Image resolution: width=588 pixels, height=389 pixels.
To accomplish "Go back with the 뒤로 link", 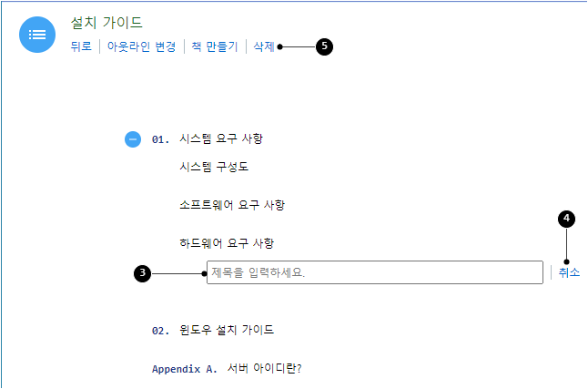I will (81, 46).
